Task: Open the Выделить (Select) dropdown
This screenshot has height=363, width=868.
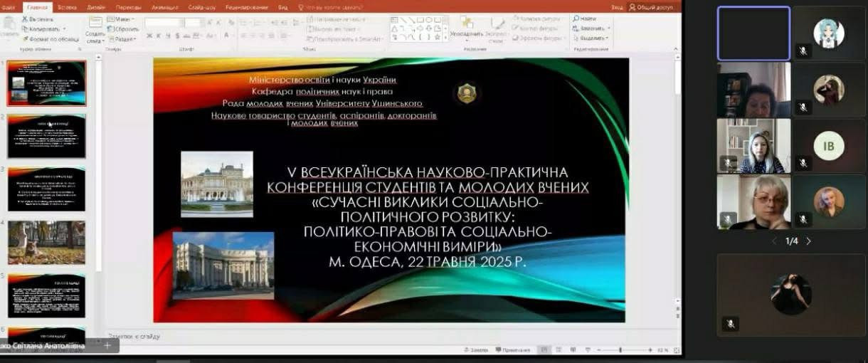Action: point(591,38)
